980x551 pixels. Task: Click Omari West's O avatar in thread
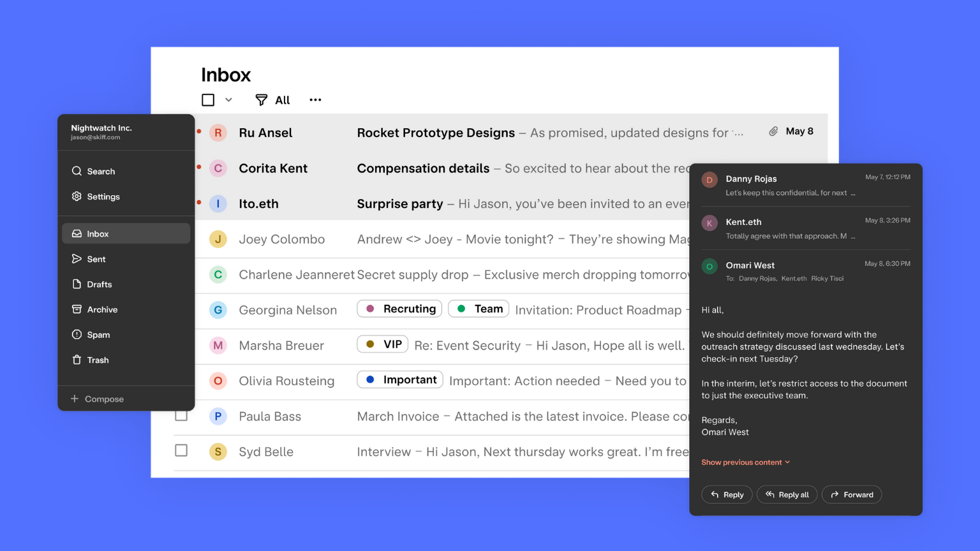click(x=709, y=267)
